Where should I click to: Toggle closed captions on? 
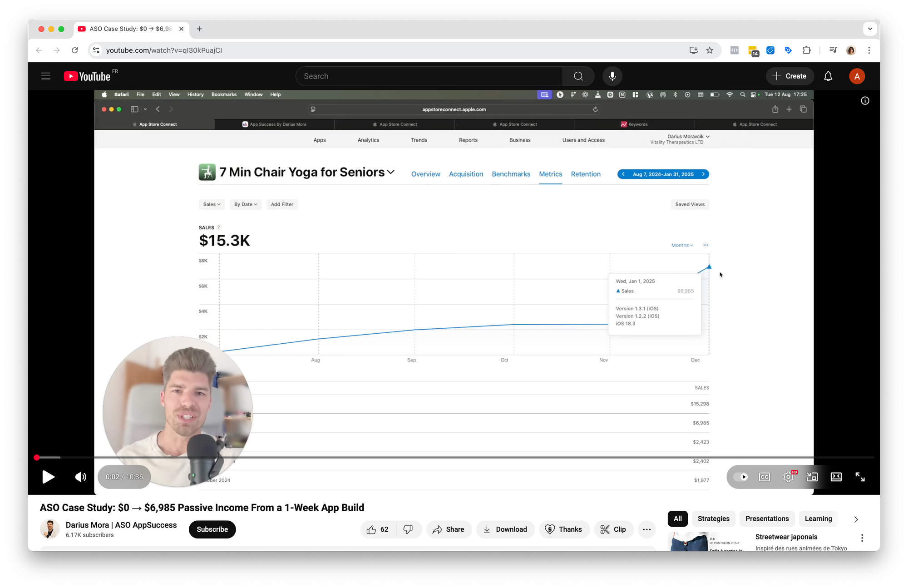tap(765, 477)
